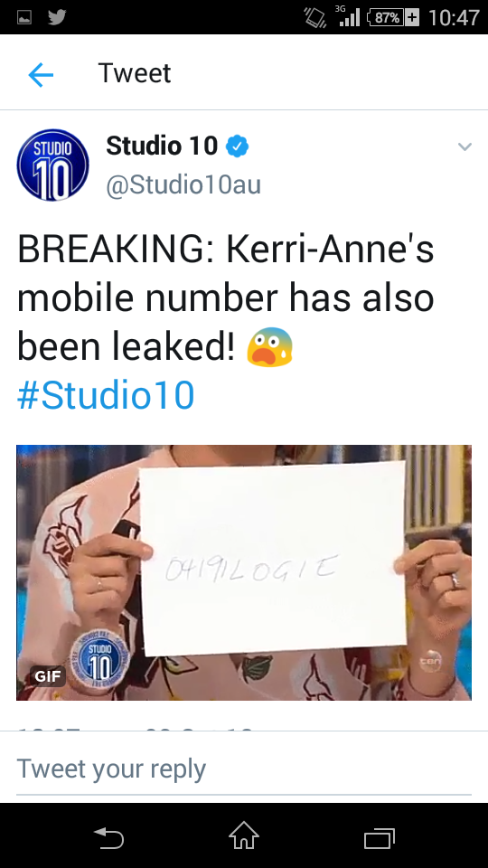488x868 pixels.
Task: Play the GIF of the handwritten sign
Action: [244, 572]
